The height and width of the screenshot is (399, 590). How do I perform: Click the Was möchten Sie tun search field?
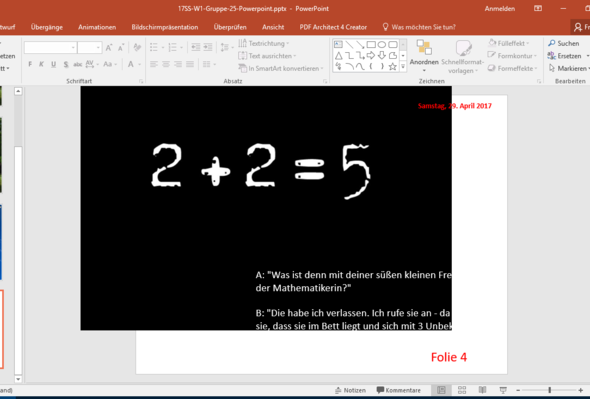419,27
